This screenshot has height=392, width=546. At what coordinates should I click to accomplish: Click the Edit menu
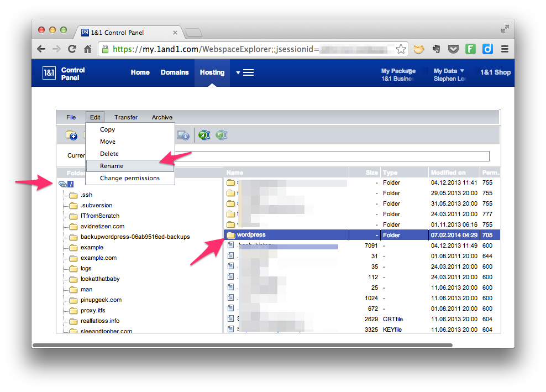click(x=95, y=117)
